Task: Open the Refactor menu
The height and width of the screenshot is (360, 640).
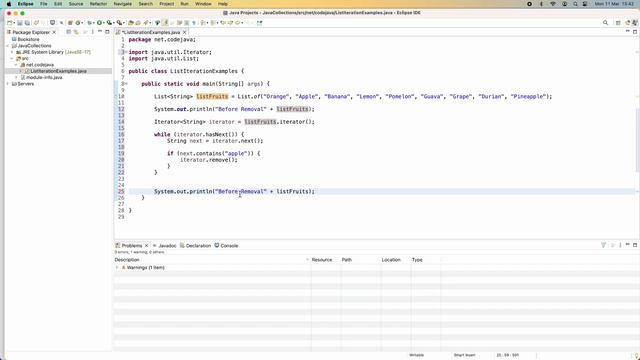Action: click(98, 4)
